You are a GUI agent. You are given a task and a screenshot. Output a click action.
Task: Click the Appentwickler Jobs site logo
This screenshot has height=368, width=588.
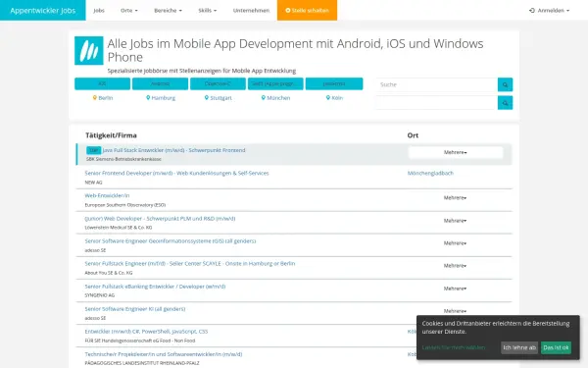coord(43,10)
